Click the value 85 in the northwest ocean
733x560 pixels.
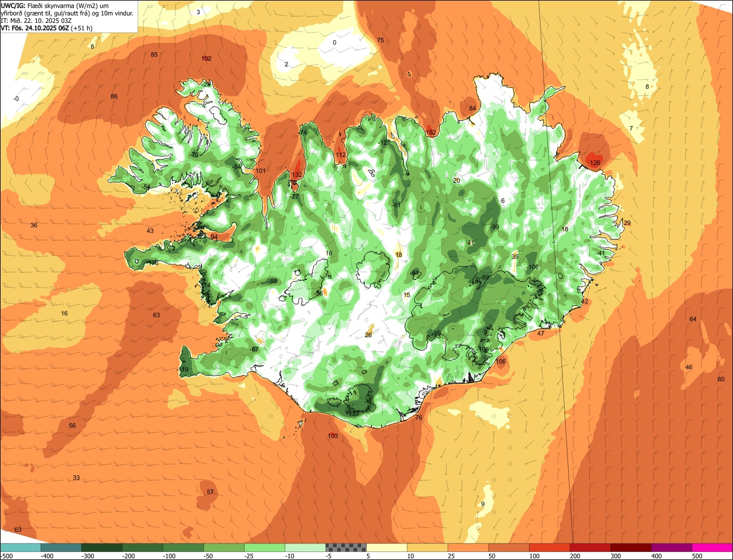(x=154, y=55)
